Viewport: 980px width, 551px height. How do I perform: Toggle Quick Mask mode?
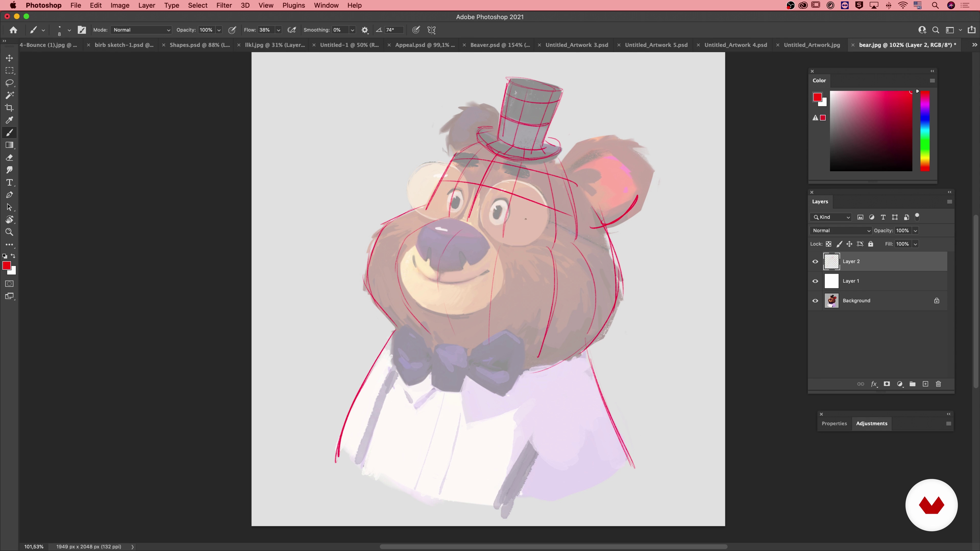click(x=9, y=284)
